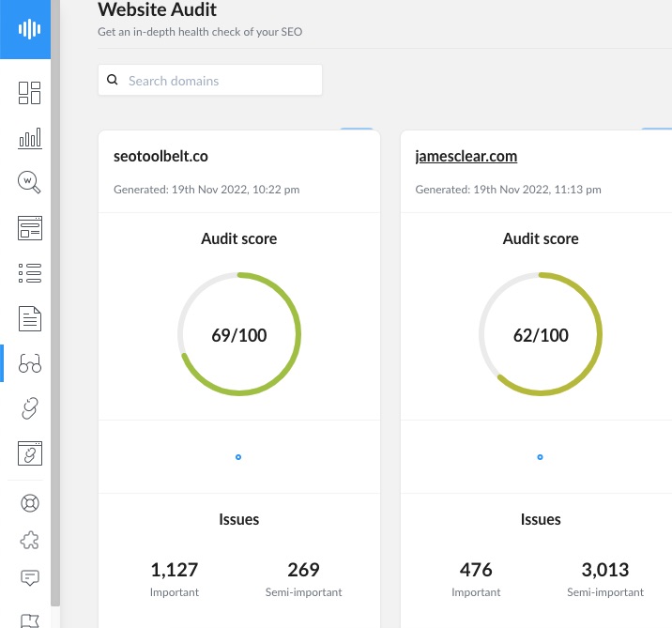
Task: Focus the Search domains input field
Action: pyautogui.click(x=210, y=80)
